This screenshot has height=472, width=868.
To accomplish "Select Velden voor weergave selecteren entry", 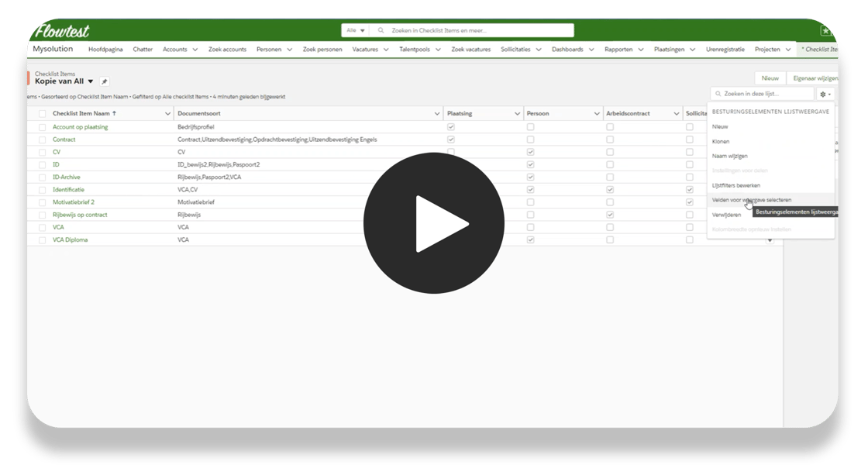I will coord(770,200).
